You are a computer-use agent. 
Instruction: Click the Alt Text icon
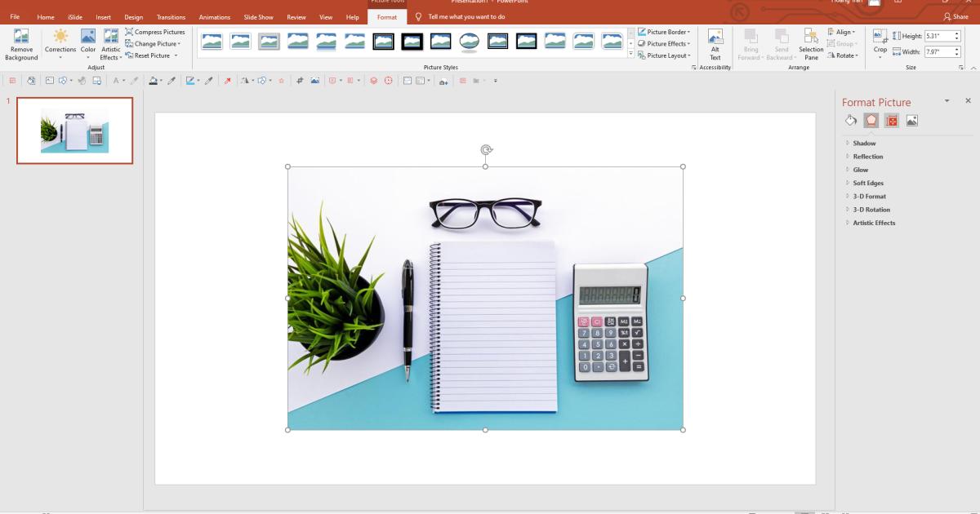click(715, 42)
